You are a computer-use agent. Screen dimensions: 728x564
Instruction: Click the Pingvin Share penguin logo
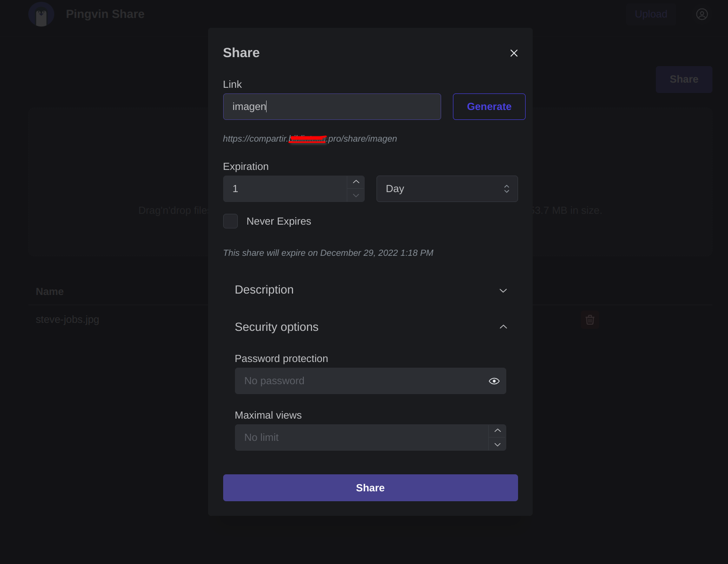pyautogui.click(x=41, y=14)
